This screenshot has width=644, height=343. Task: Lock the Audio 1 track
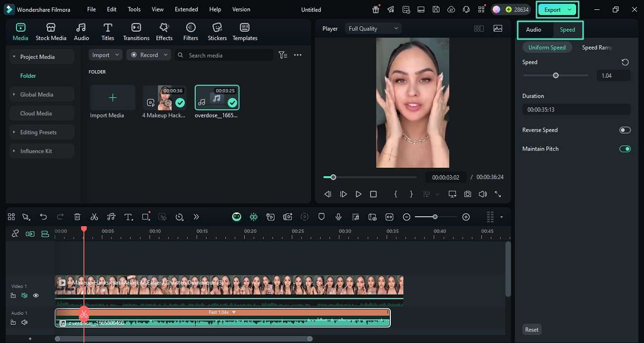13,322
